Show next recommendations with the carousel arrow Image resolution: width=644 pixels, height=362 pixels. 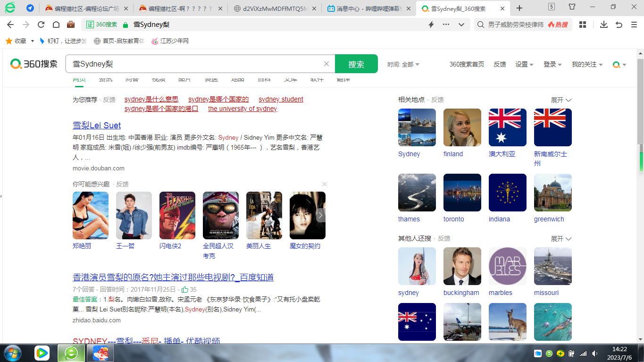pos(321,215)
